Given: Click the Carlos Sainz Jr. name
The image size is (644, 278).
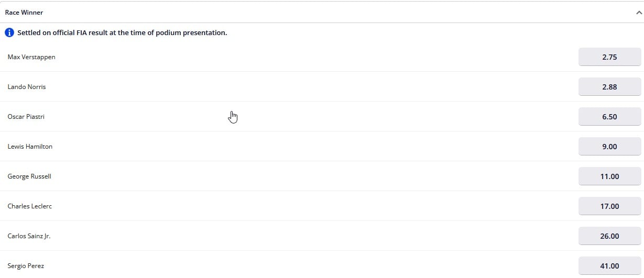Looking at the screenshot, I should [29, 236].
